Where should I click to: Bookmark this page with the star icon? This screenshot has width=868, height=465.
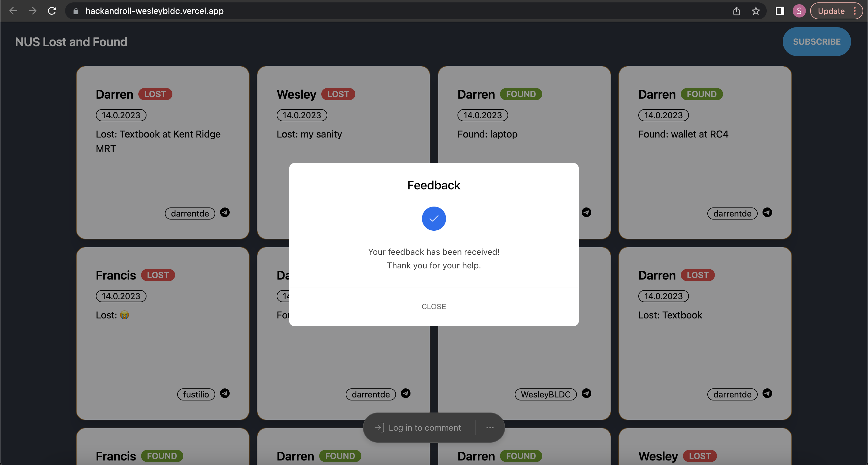click(x=756, y=11)
